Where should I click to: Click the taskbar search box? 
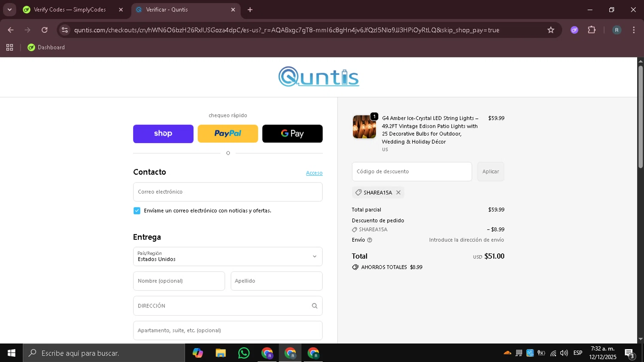pos(104,353)
